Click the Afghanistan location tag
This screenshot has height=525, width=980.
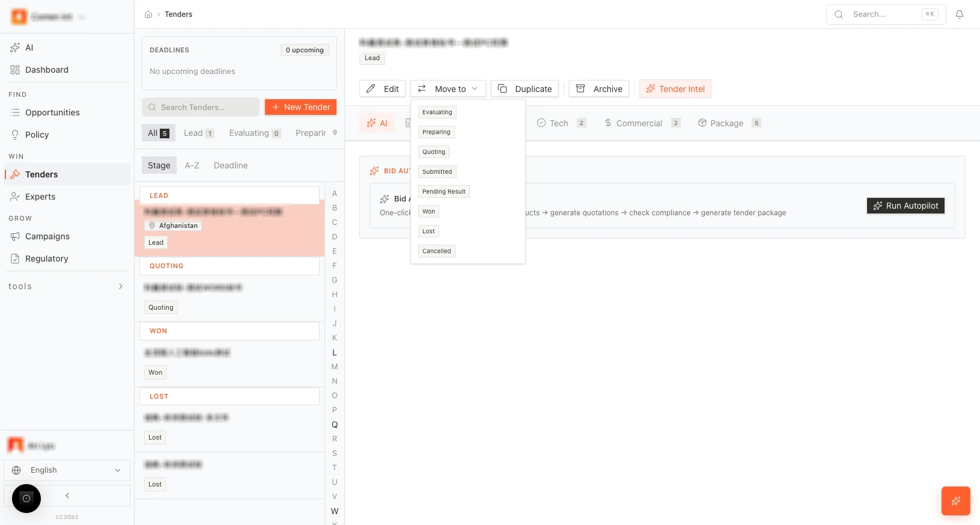(173, 226)
